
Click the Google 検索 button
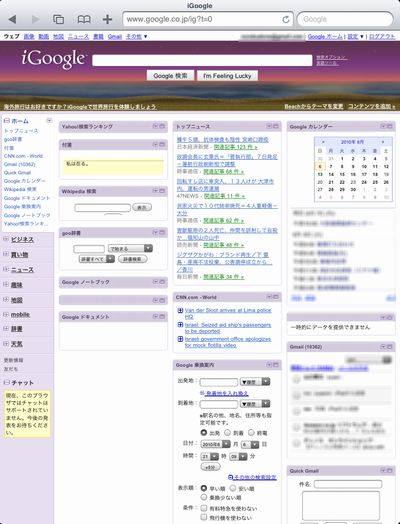[170, 76]
